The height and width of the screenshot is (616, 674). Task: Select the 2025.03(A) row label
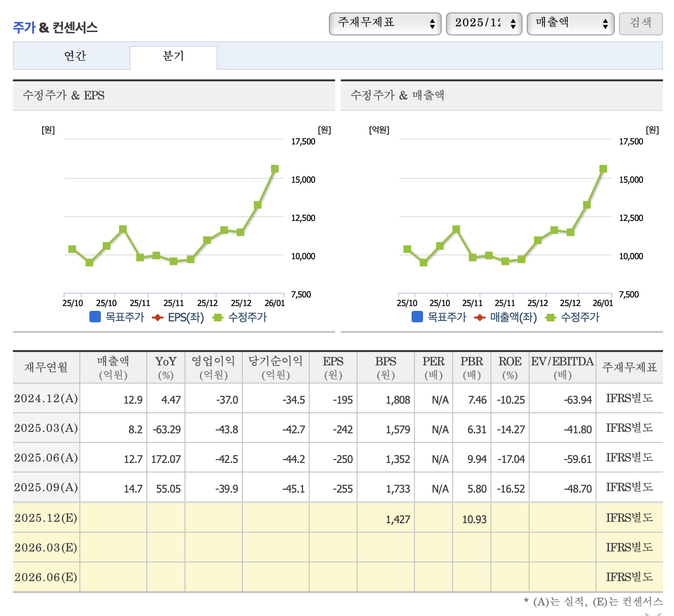(x=46, y=428)
